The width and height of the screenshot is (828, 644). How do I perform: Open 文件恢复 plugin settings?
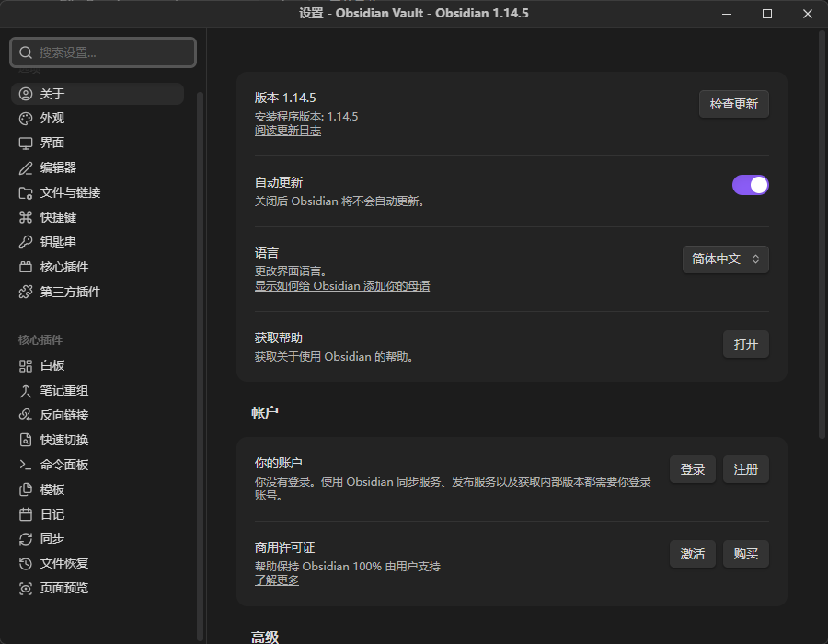point(98,563)
